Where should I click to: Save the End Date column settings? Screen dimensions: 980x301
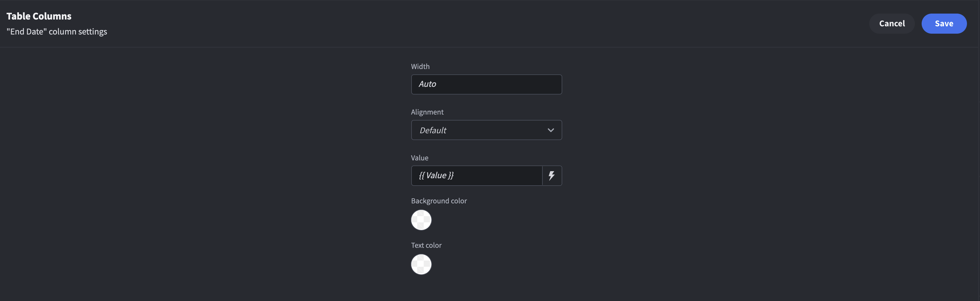click(944, 23)
